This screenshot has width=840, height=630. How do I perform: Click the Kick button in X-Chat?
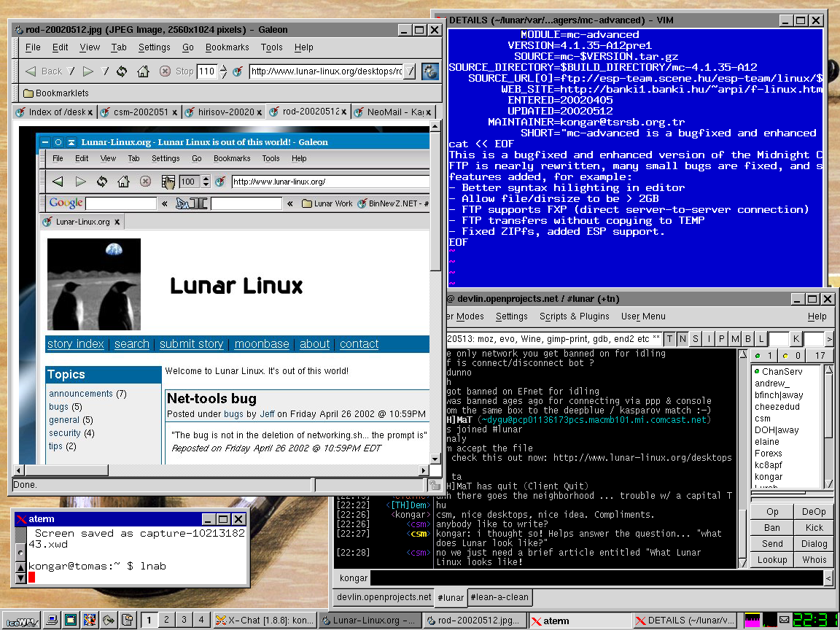click(814, 527)
